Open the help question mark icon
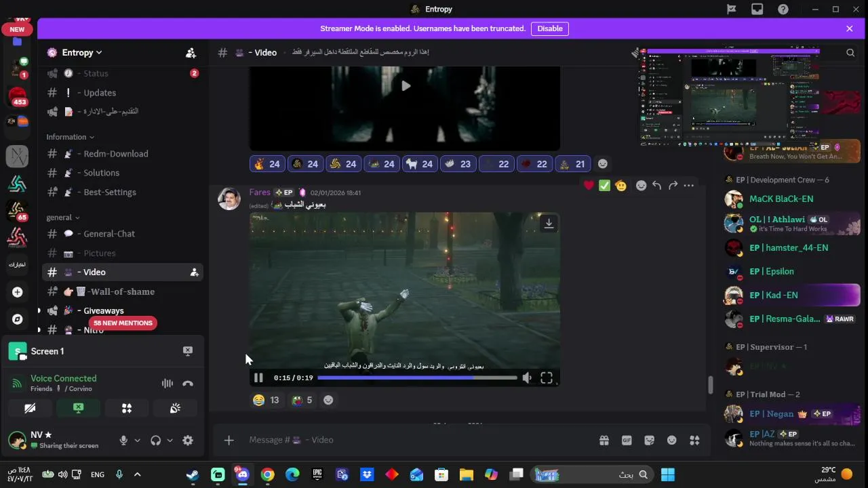The width and height of the screenshot is (868, 488). [x=783, y=9]
